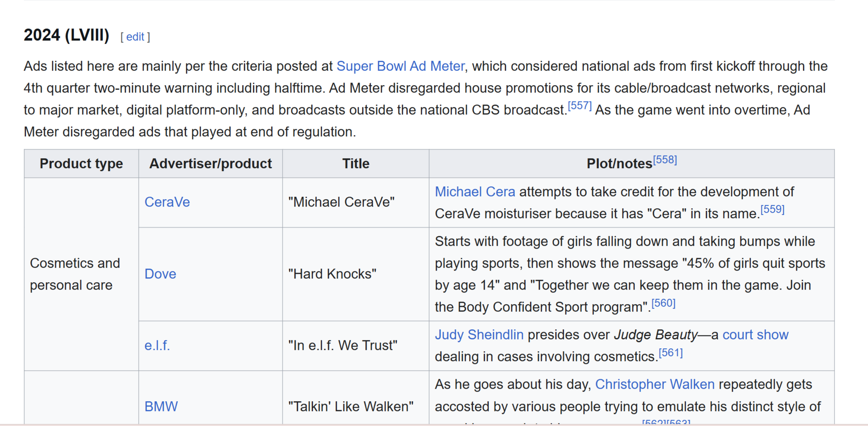Screen dimensions: 868x426
Task: Open citation 559 after CeraVe description
Action: 772,209
